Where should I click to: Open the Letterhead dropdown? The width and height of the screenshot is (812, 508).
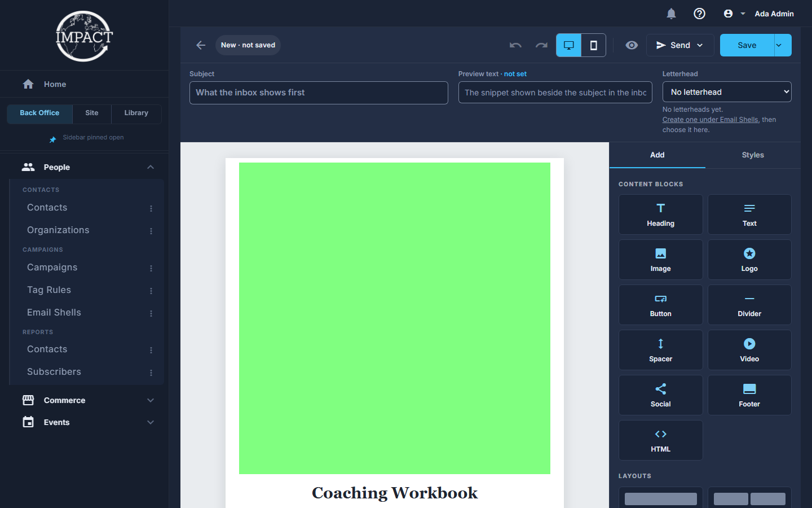pyautogui.click(x=727, y=92)
